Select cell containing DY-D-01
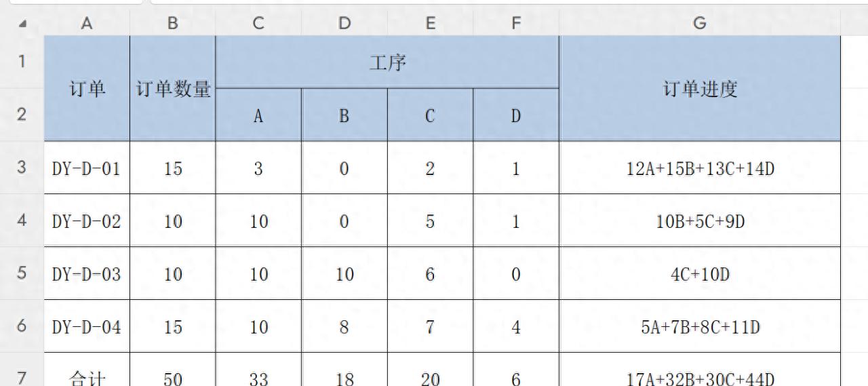Image resolution: width=868 pixels, height=386 pixels. pyautogui.click(x=87, y=168)
